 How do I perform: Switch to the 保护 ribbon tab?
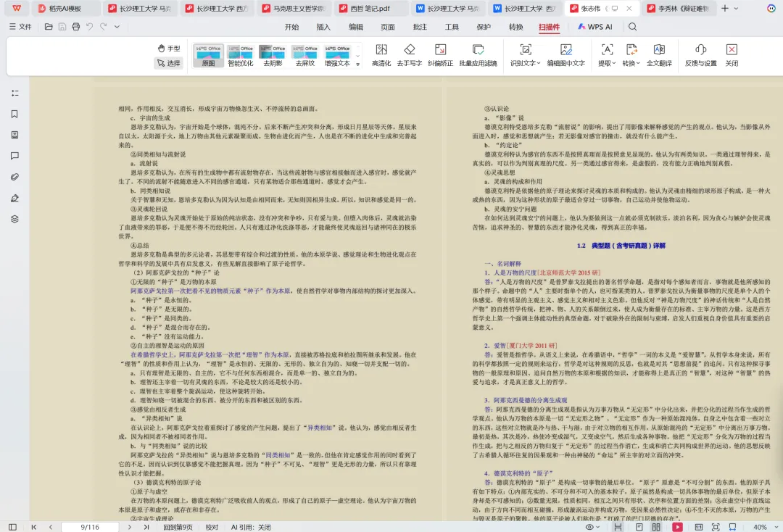coord(484,27)
